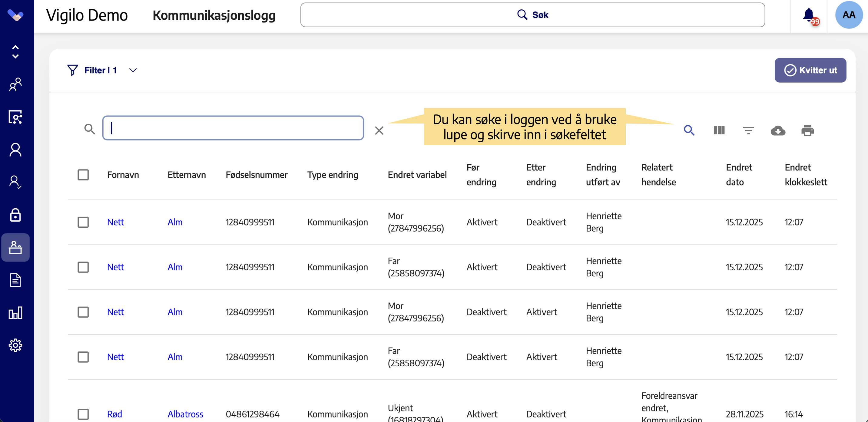Click the Kvitter ut button
868x422 pixels.
click(x=810, y=70)
